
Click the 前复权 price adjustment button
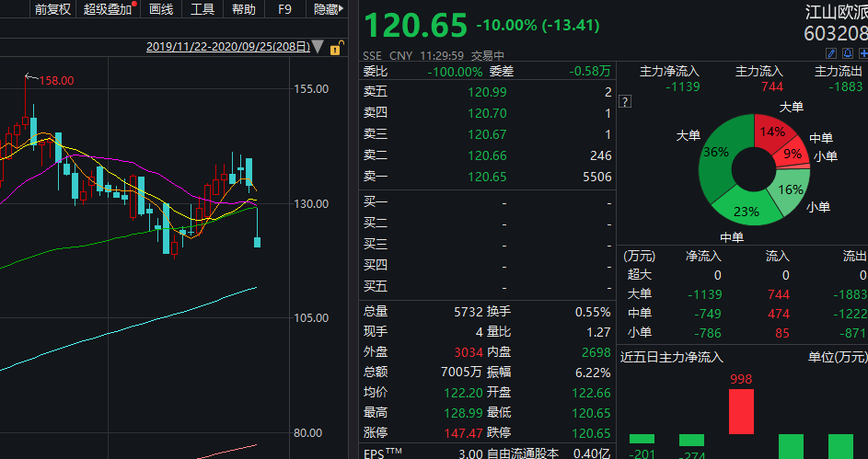pyautogui.click(x=52, y=9)
